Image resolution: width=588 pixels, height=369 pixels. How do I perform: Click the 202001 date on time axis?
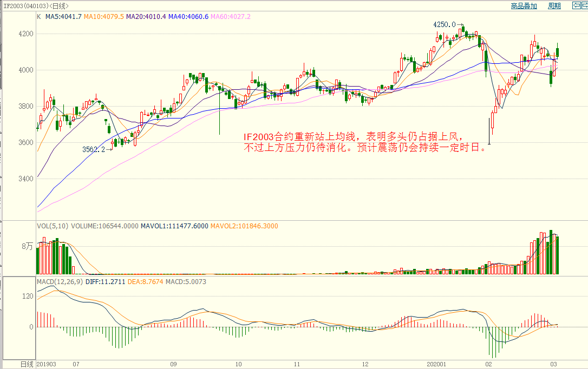pos(436,364)
